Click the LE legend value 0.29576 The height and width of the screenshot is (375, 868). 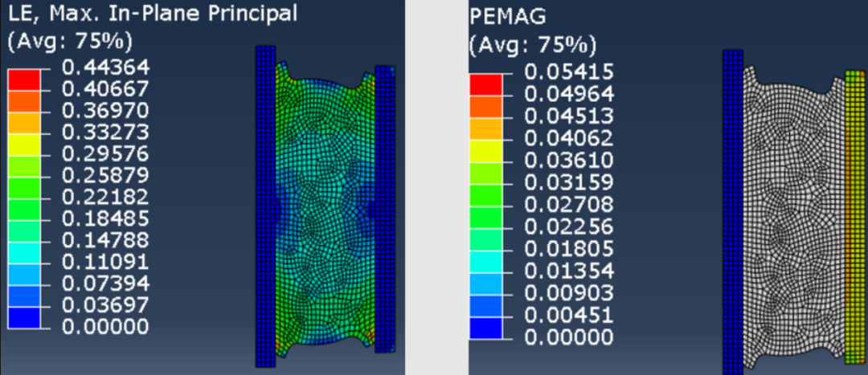point(105,153)
